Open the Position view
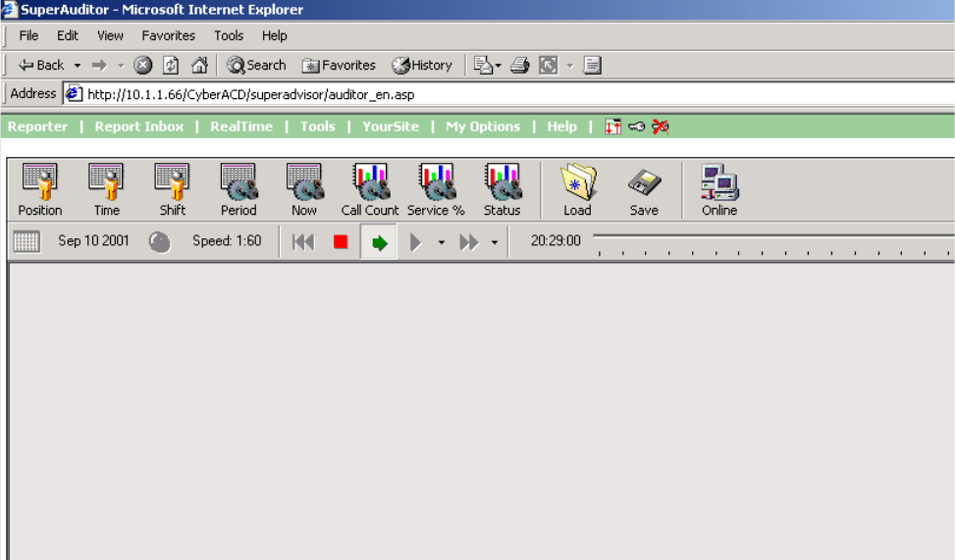The width and height of the screenshot is (955, 560). (40, 189)
